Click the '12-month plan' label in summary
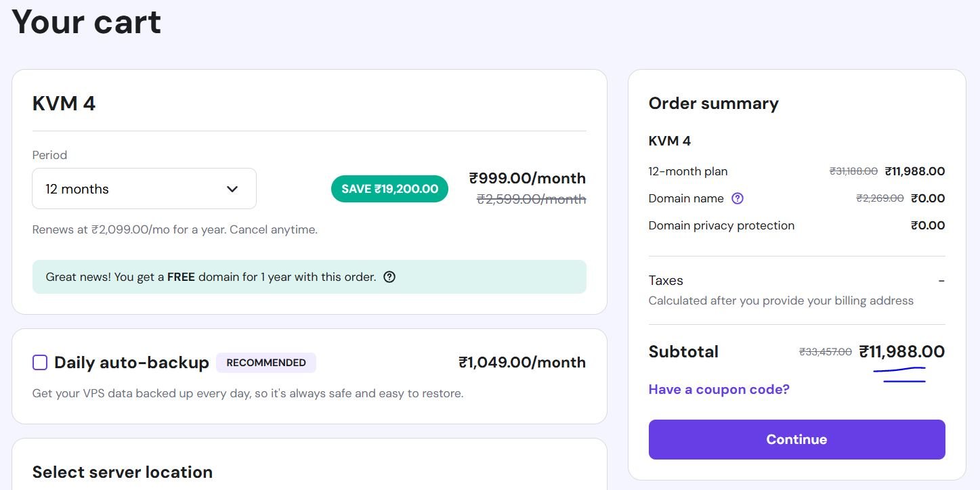This screenshot has width=980, height=490. pos(687,171)
